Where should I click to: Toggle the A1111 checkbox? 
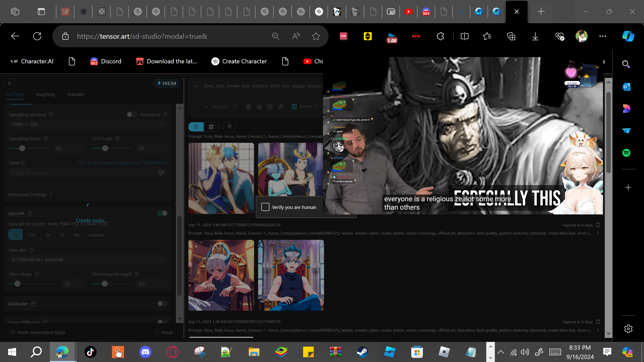pyautogui.click(x=294, y=107)
